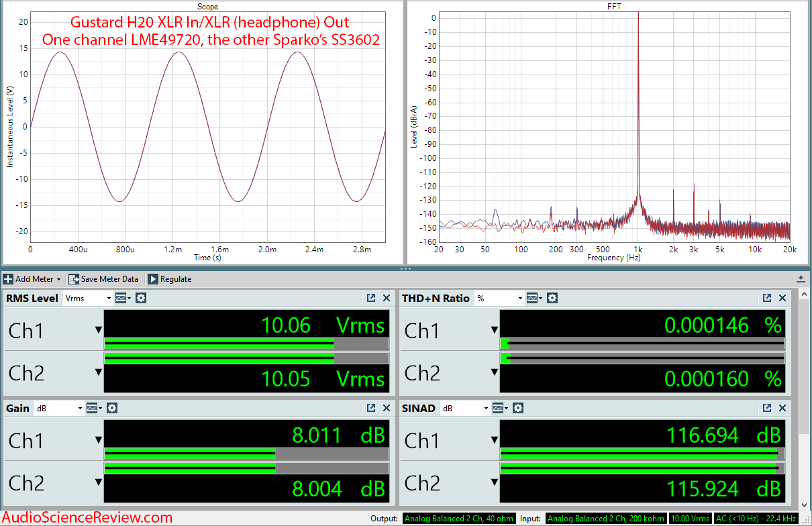Open SINAD meter settings gear
The height and width of the screenshot is (526, 812).
pos(517,408)
